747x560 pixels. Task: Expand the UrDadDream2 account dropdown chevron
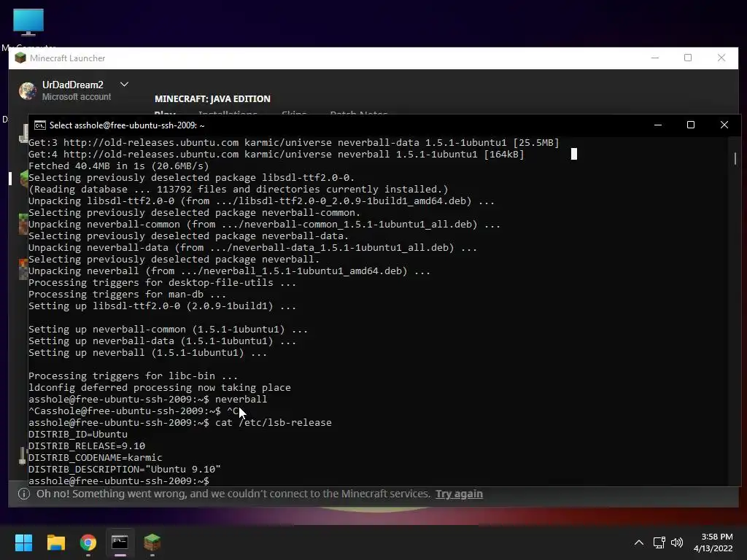tap(124, 85)
